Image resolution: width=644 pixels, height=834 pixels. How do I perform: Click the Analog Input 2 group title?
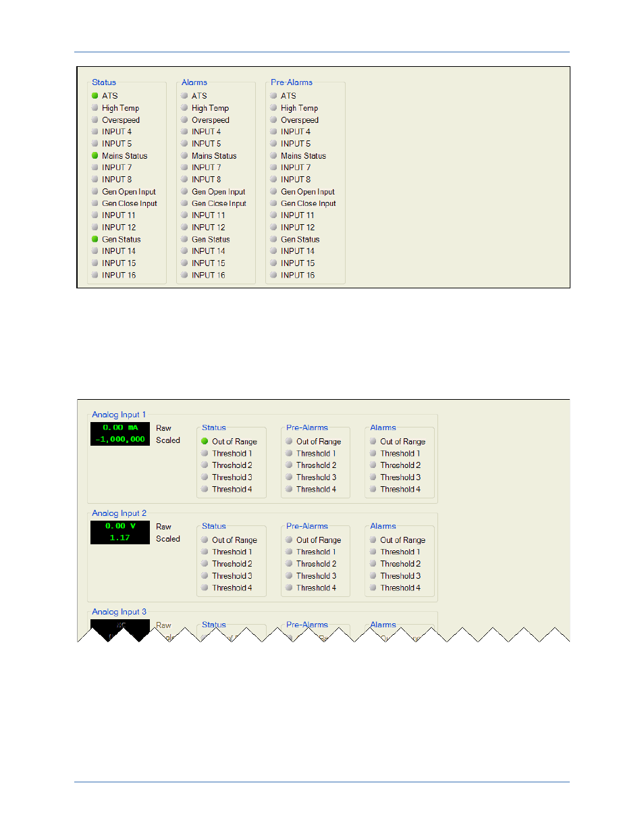pos(119,513)
